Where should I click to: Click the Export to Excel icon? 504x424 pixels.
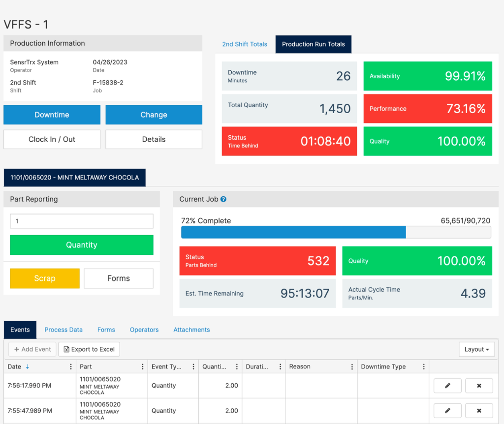point(67,349)
